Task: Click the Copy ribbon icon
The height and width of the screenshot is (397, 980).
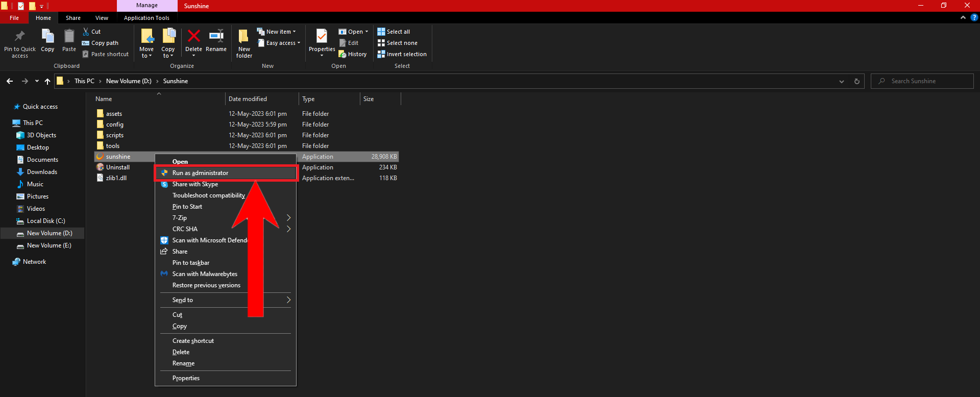Action: click(47, 36)
